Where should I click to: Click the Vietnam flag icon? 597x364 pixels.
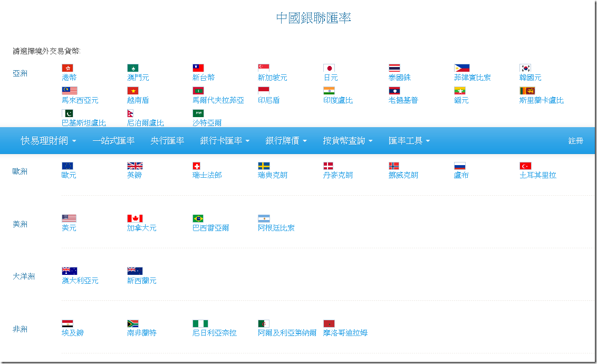coord(133,91)
